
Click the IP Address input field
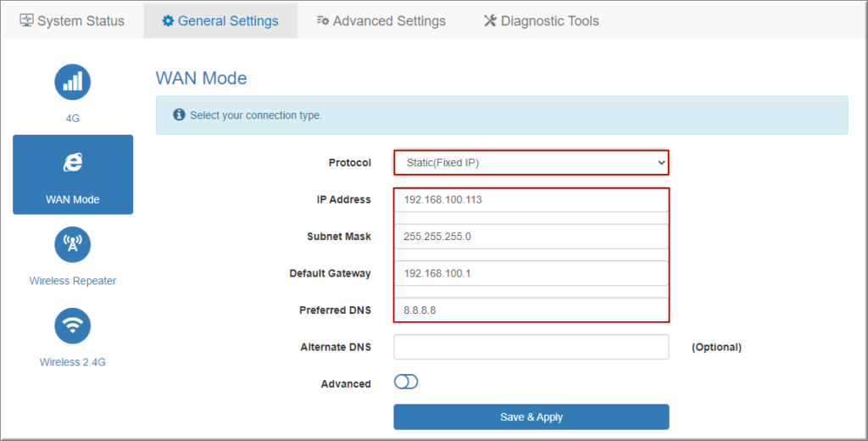[531, 200]
